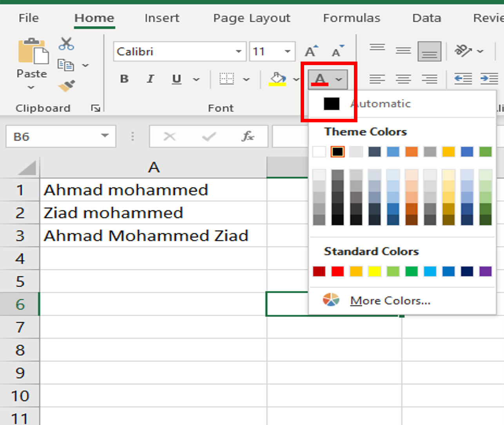Select row 6 header

[20, 304]
